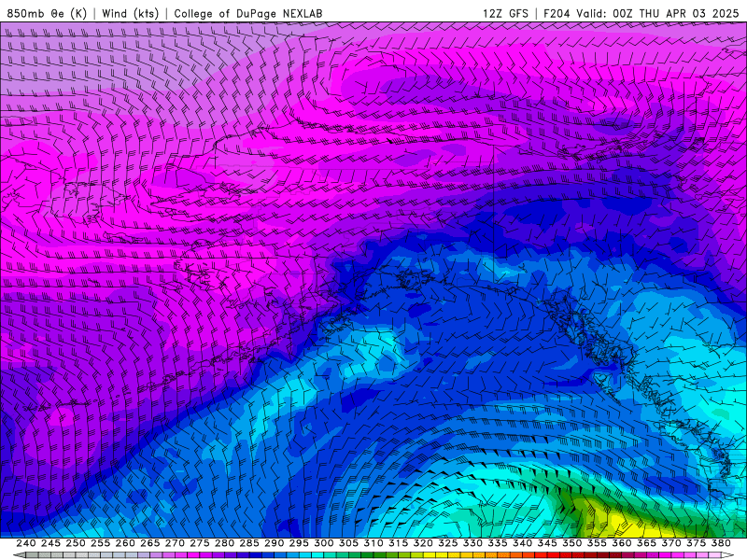The height and width of the screenshot is (560, 747).
Task: Click the '12Z GFS' model run label
Action: click(x=505, y=13)
